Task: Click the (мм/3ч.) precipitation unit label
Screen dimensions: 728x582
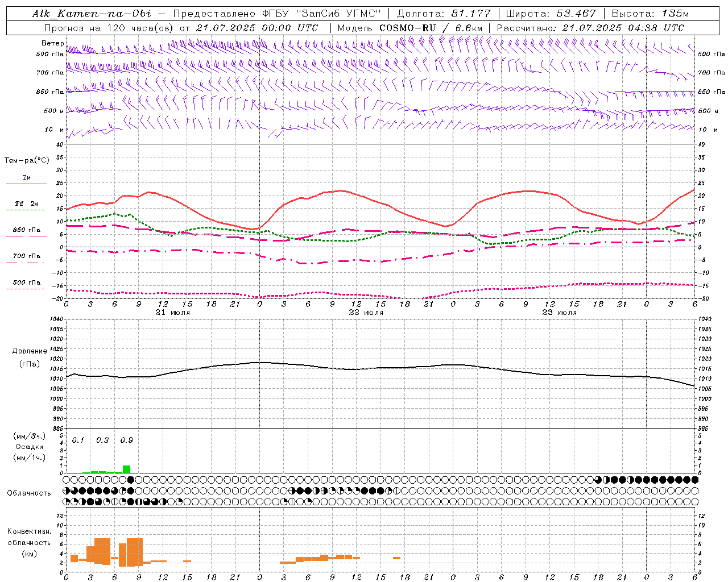Action: [30, 436]
